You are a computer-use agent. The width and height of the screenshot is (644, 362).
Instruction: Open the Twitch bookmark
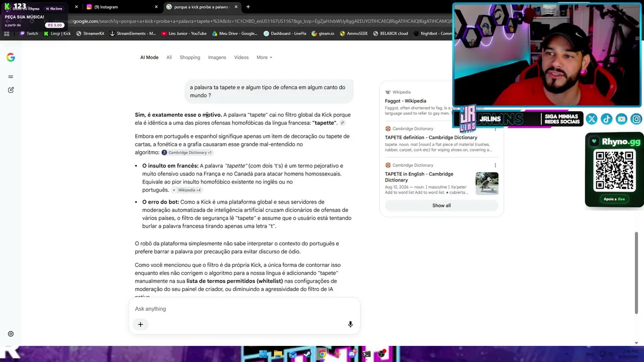(29, 34)
